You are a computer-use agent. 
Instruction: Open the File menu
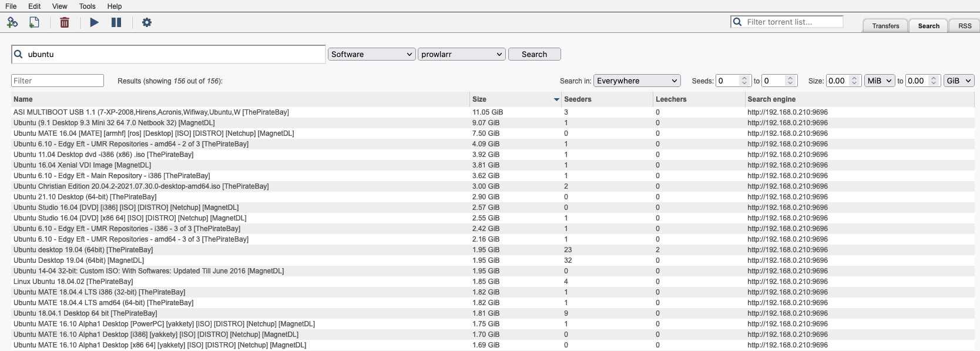click(x=11, y=6)
